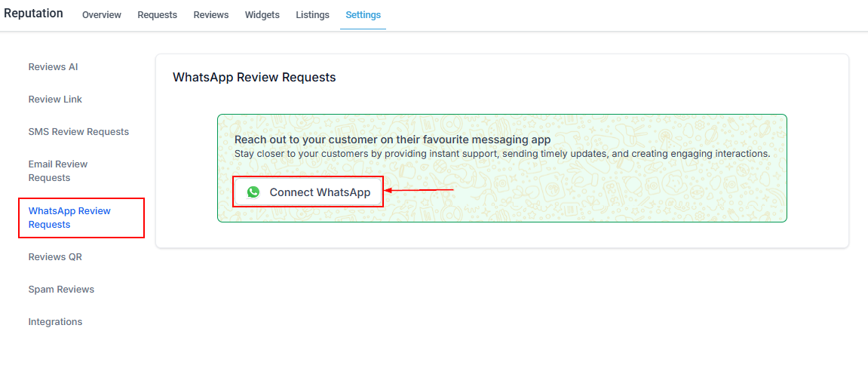
Task: Select WhatsApp Review Requests in the sidebar
Action: [69, 218]
